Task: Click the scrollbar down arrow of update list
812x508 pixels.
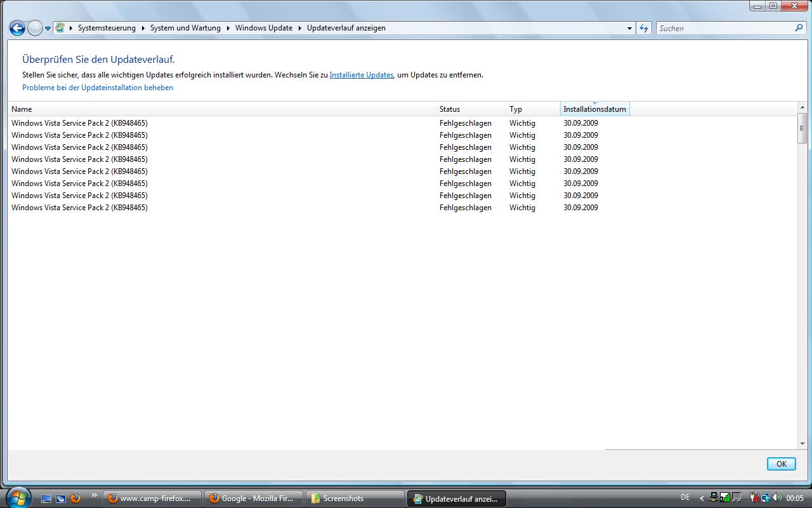Action: pyautogui.click(x=802, y=443)
